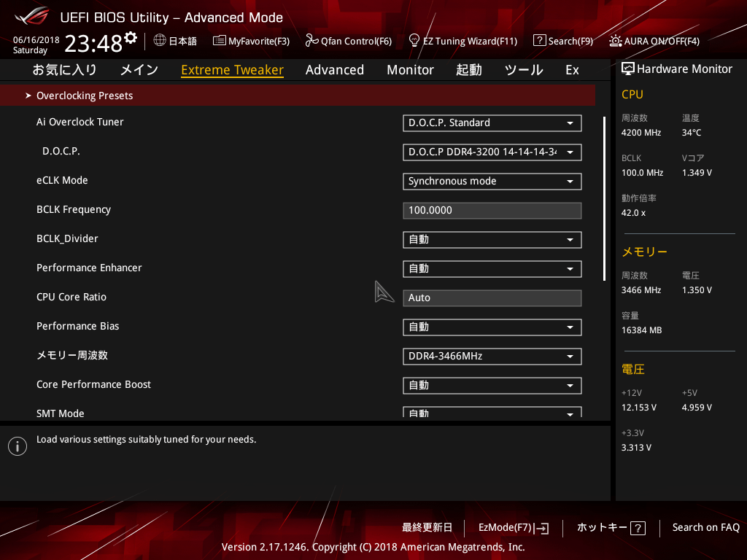The image size is (747, 560).
Task: Click the Qfan Control fan icon
Action: click(x=311, y=41)
